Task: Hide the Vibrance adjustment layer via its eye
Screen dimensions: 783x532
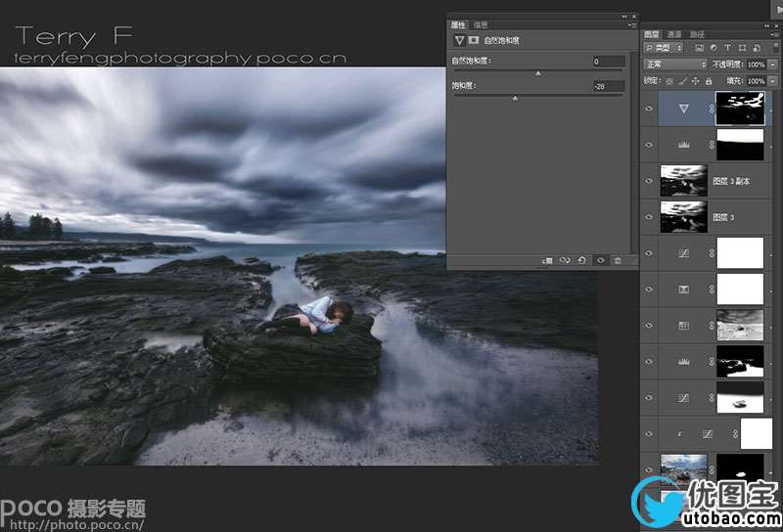Action: tap(649, 109)
